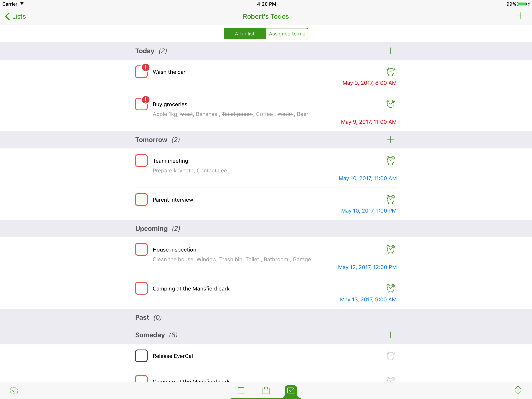Open the May 13, 2017, 9:00 AM due date
Viewport: 532px width, 399px height.
(x=368, y=299)
